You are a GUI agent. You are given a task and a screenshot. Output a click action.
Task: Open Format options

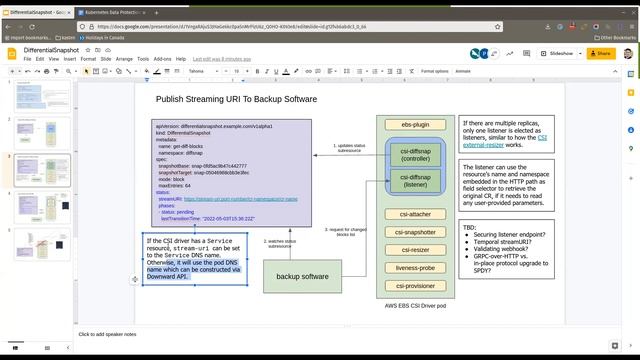(x=434, y=71)
